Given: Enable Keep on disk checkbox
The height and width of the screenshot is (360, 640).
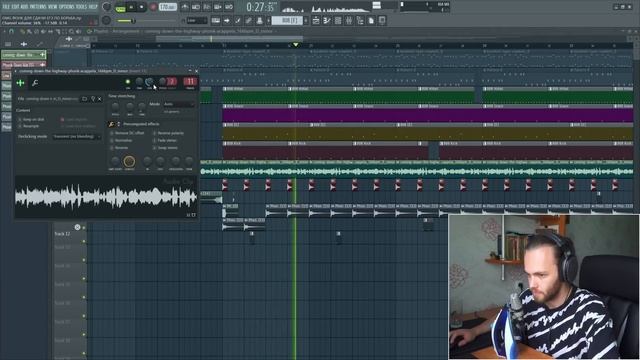Looking at the screenshot, I should coord(20,119).
